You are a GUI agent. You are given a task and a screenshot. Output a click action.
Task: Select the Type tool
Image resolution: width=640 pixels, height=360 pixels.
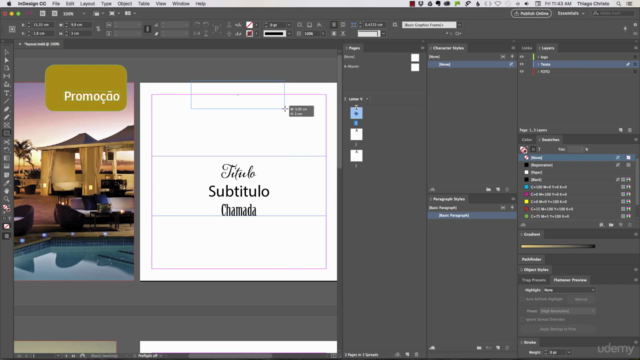(x=7, y=93)
